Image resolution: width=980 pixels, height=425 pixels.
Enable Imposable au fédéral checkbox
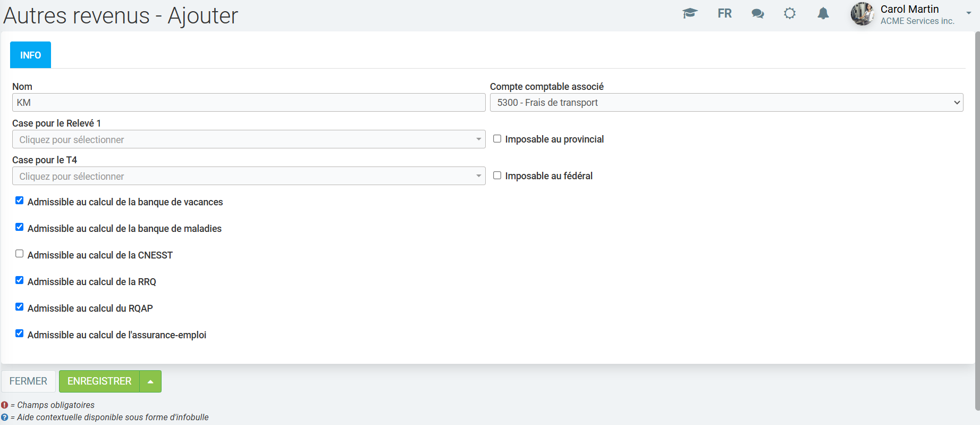click(497, 176)
